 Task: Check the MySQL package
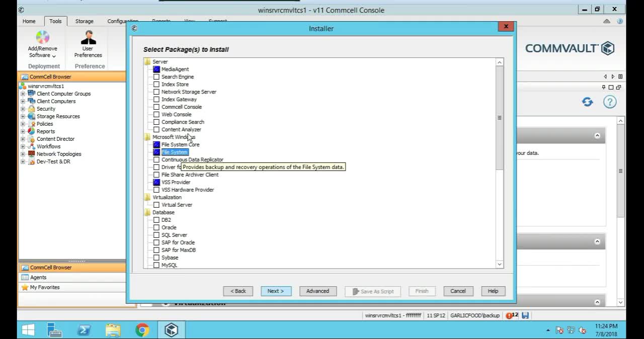tap(156, 265)
